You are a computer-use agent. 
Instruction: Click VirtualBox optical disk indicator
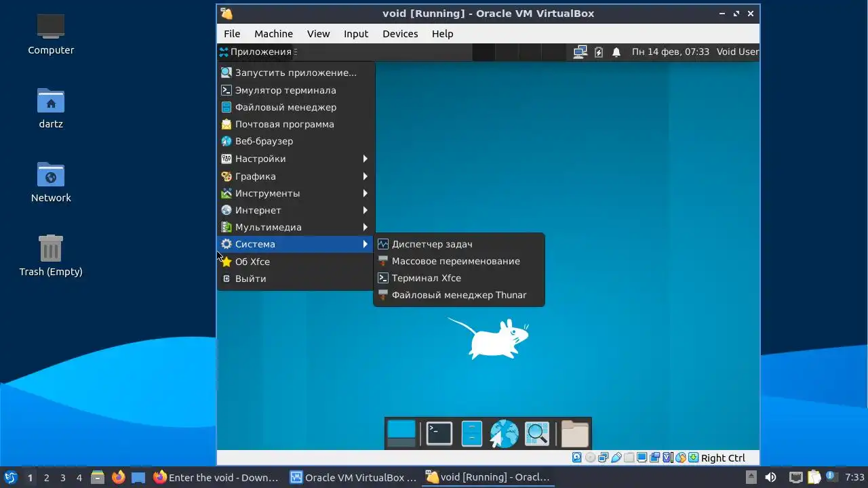coord(591,457)
